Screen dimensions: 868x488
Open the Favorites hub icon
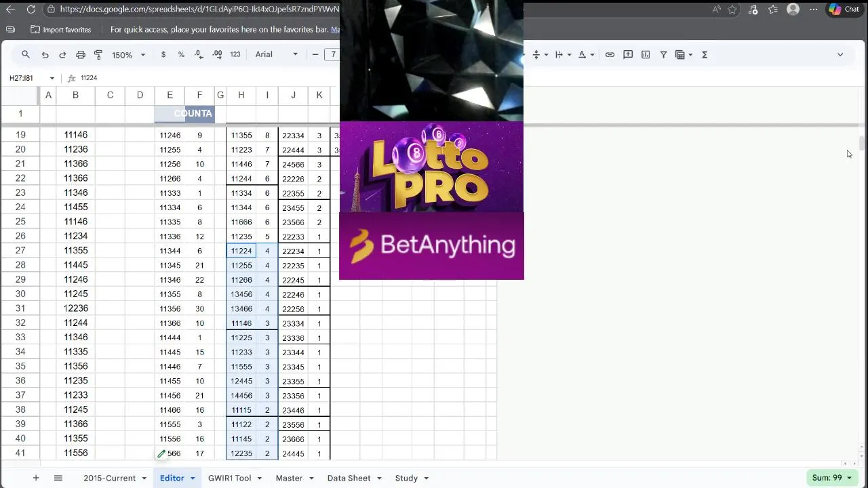(x=774, y=9)
